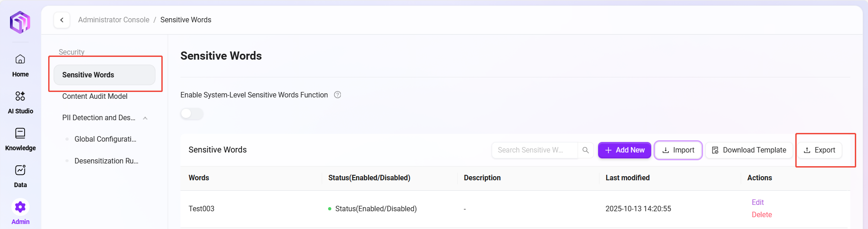
Task: Open Global Configuration submenu item
Action: 105,139
